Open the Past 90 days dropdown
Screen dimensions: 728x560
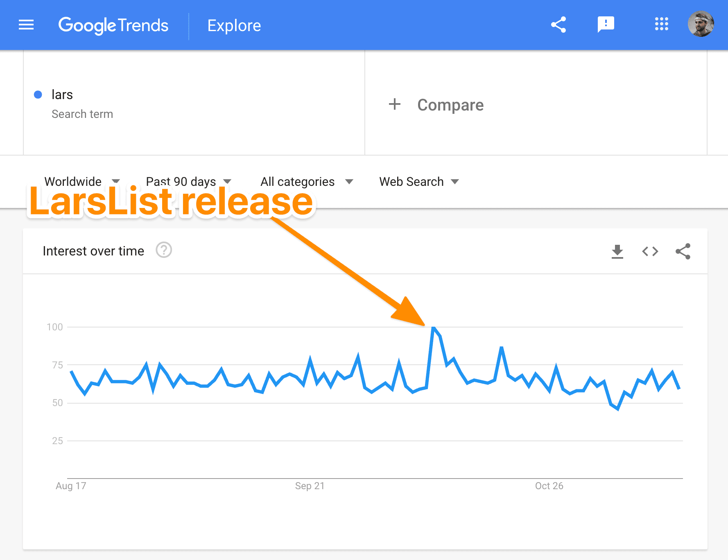pos(189,181)
